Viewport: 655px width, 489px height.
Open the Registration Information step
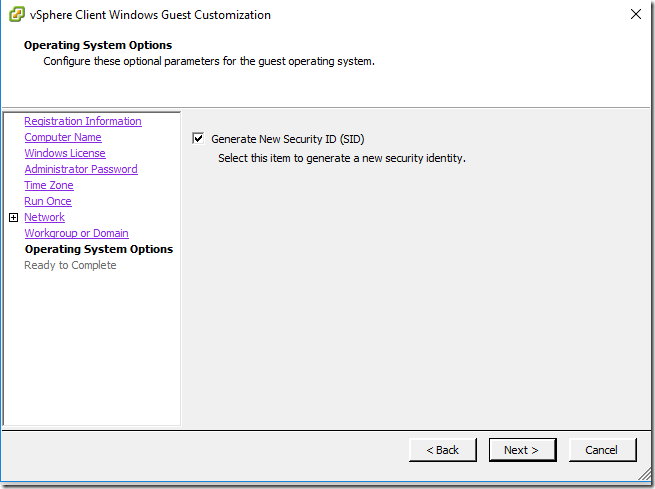click(83, 121)
